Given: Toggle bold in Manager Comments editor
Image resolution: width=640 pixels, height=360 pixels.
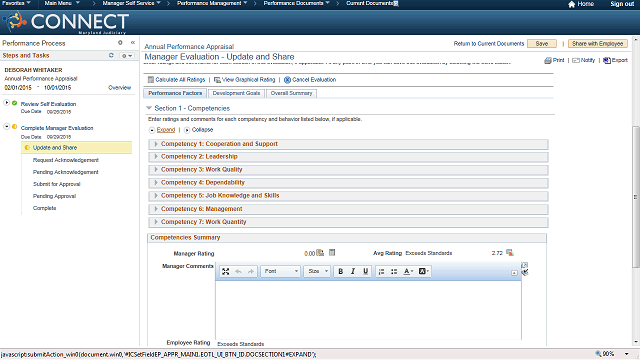Looking at the screenshot, I should [x=340, y=271].
